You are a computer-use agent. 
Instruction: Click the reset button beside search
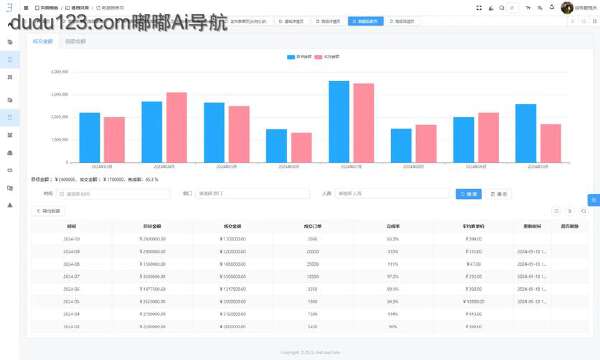coord(499,194)
